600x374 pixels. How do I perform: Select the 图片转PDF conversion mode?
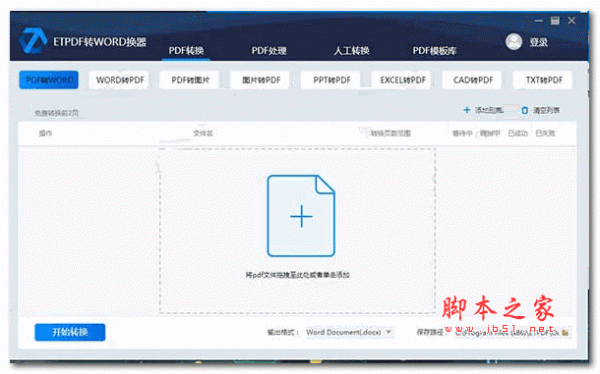pos(261,80)
